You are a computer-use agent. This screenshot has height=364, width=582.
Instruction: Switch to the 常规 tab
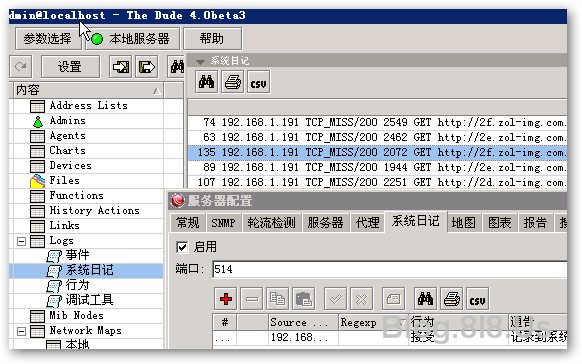pyautogui.click(x=188, y=223)
